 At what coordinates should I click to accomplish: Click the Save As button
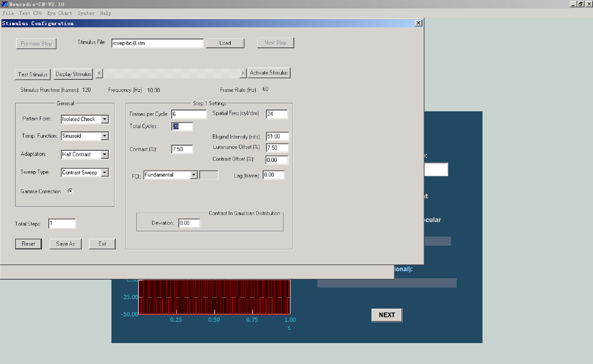(x=65, y=244)
